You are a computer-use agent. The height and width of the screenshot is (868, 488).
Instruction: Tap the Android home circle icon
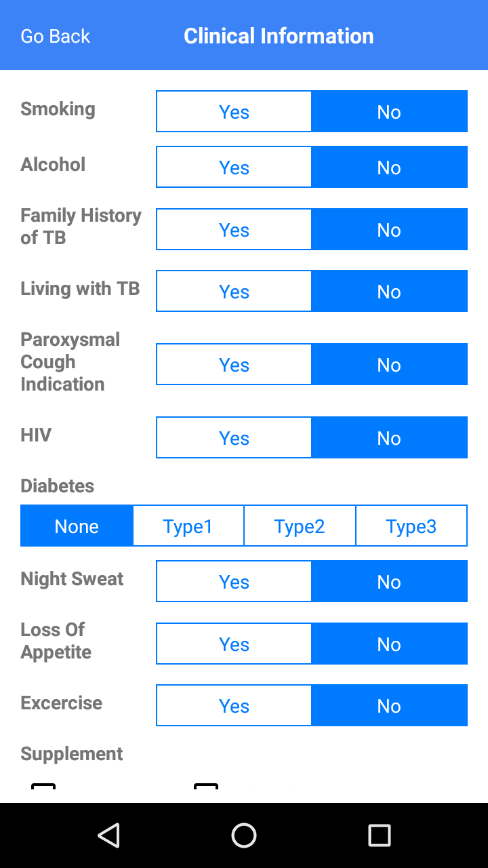(244, 835)
